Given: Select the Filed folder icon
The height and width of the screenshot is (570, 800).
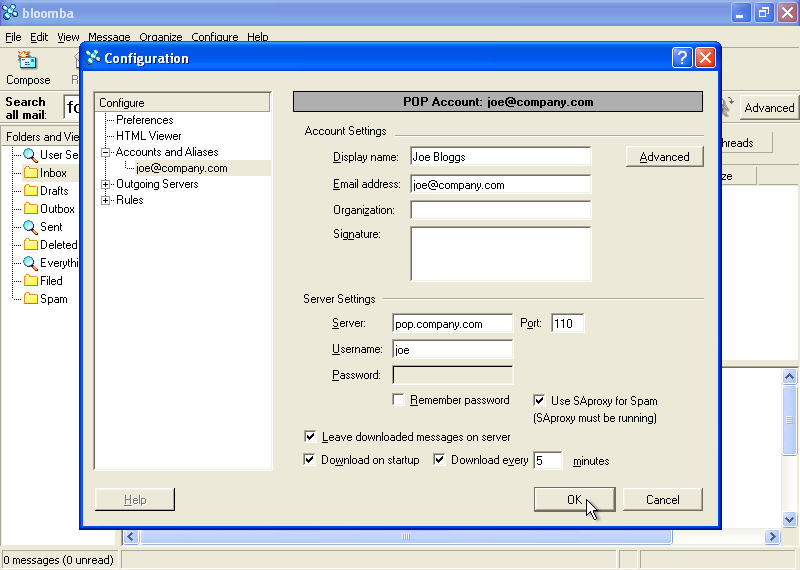Looking at the screenshot, I should click(31, 281).
